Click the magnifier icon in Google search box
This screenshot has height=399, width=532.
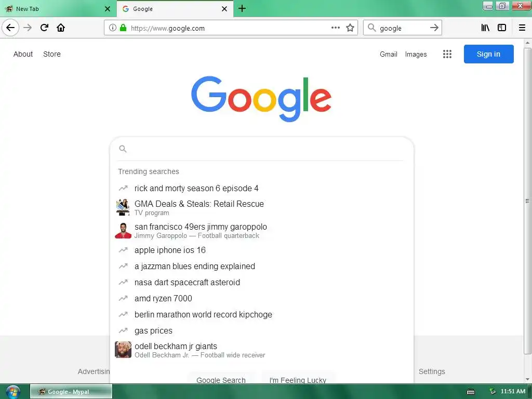point(123,149)
